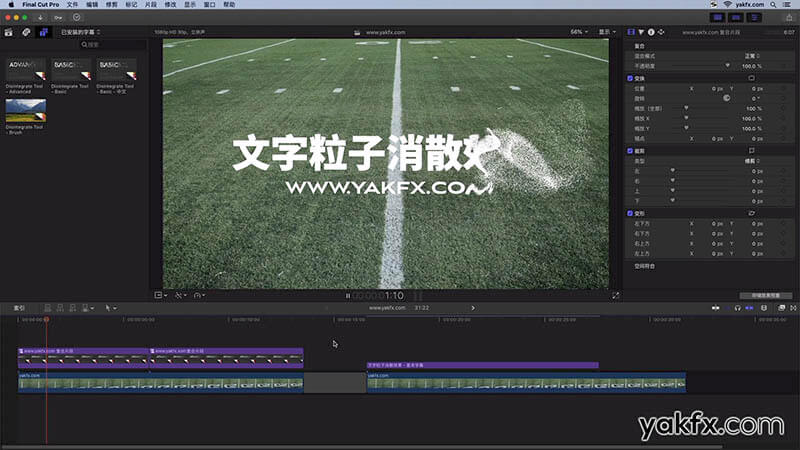
Task: Show the effects browser icon
Action: [781, 308]
